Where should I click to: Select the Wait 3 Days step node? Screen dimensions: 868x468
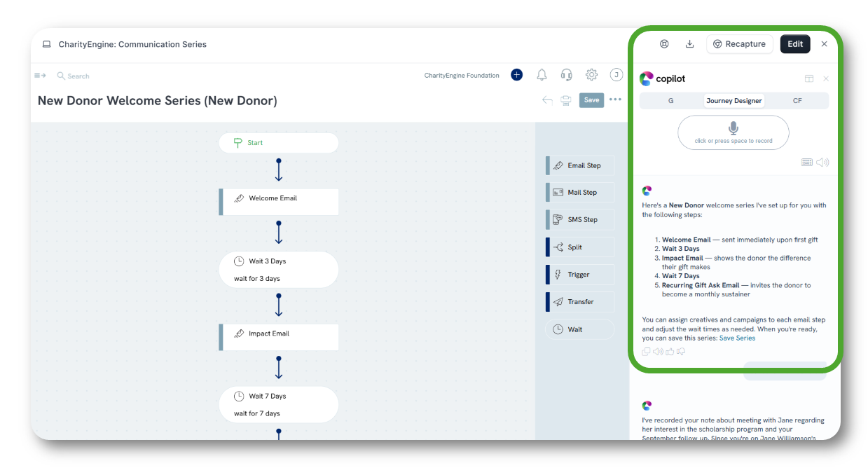279,270
